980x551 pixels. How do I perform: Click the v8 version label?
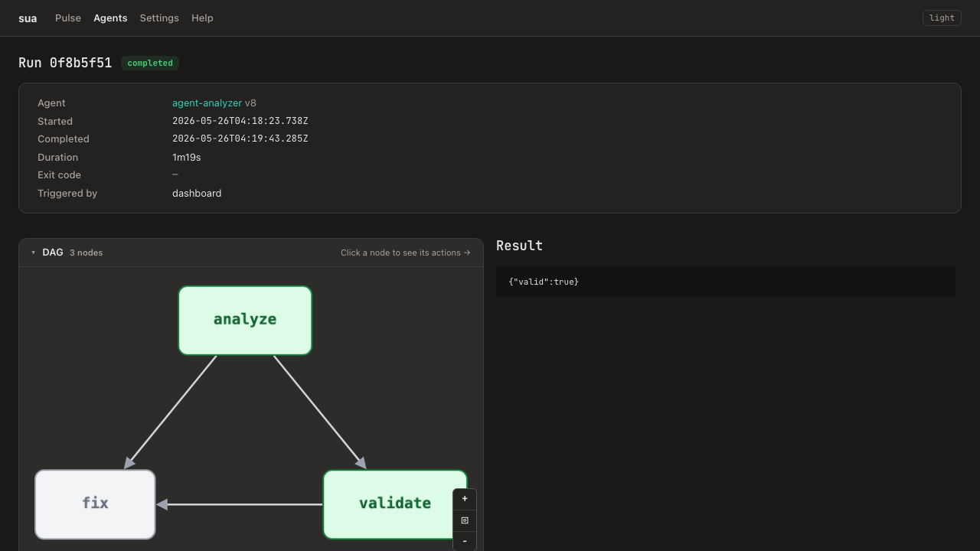click(250, 103)
